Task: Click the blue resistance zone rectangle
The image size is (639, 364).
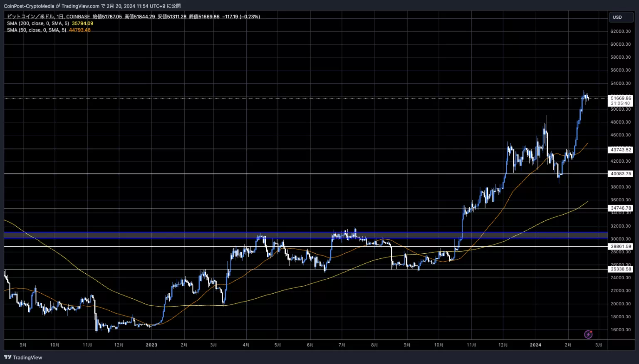Action: click(306, 235)
